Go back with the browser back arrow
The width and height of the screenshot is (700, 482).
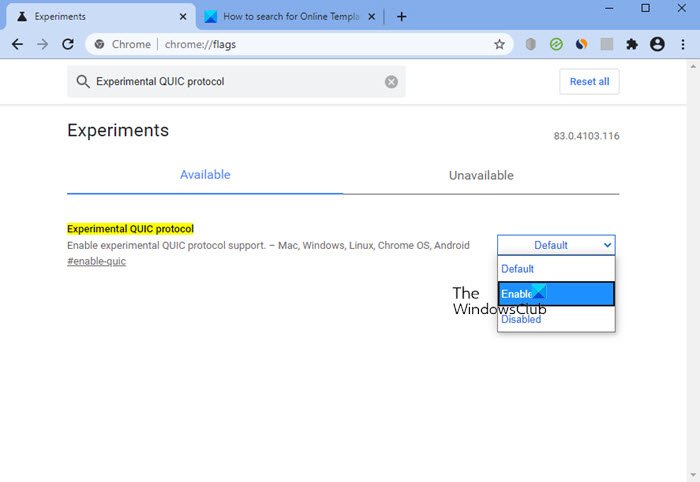tap(17, 44)
